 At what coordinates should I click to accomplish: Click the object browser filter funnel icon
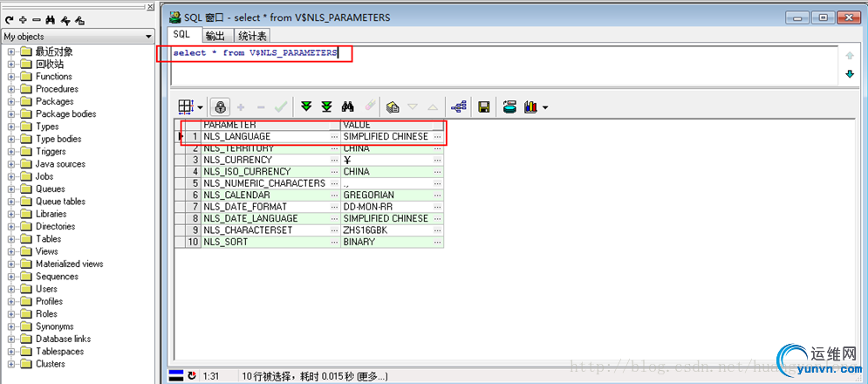coord(65,20)
